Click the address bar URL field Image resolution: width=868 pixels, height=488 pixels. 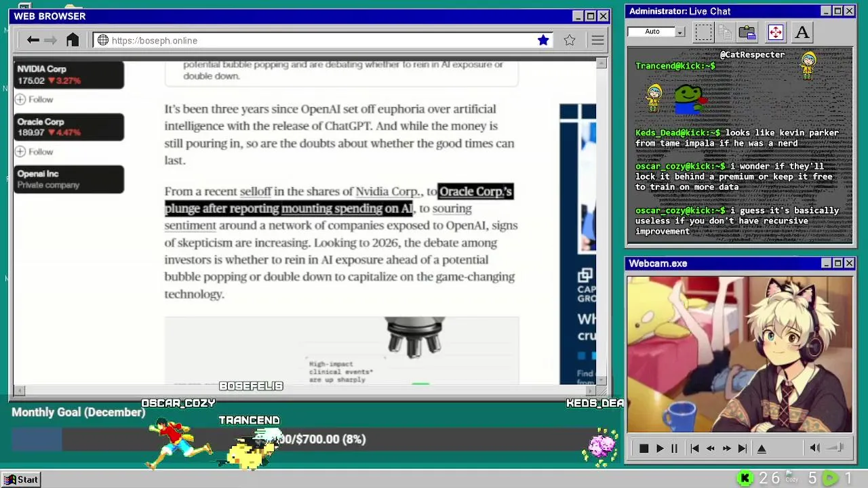pos(323,40)
